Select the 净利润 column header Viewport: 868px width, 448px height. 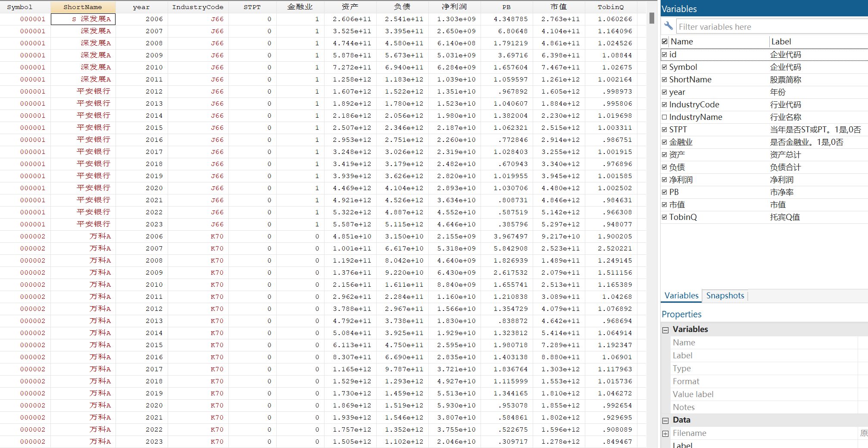454,7
